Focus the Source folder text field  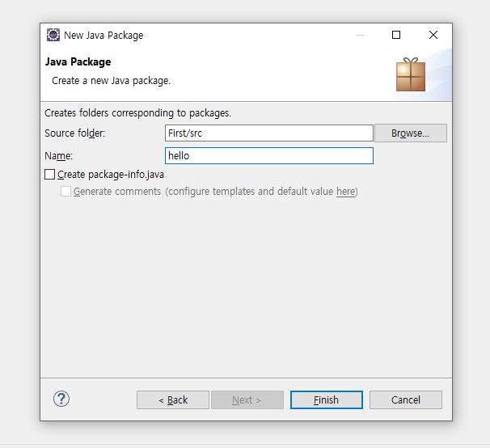tap(268, 133)
